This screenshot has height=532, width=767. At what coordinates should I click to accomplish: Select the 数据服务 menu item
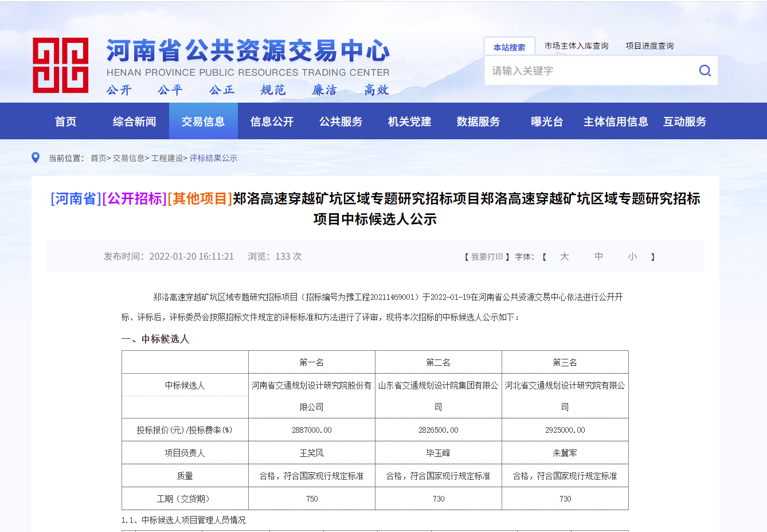coord(479,121)
